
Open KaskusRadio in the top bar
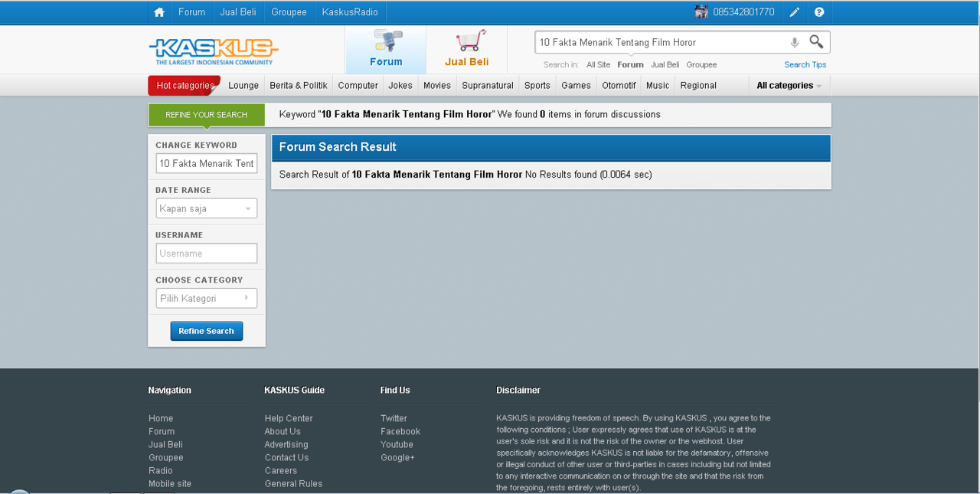pyautogui.click(x=350, y=12)
